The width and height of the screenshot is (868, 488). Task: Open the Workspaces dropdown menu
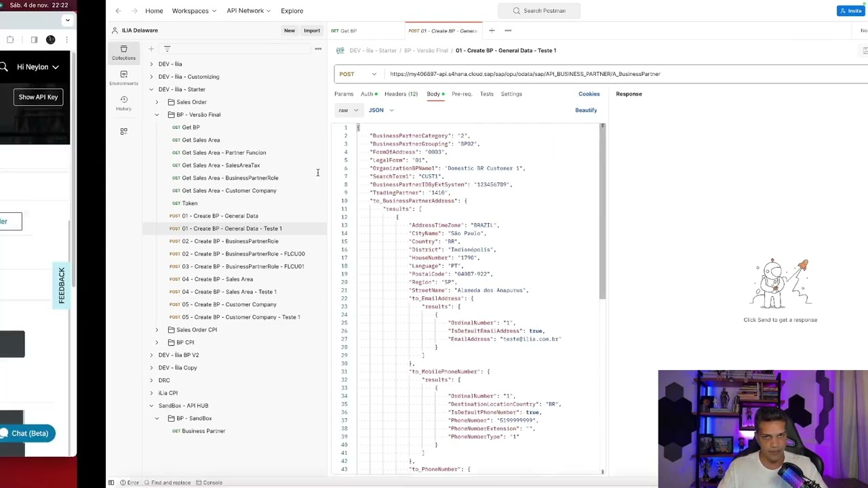194,11
